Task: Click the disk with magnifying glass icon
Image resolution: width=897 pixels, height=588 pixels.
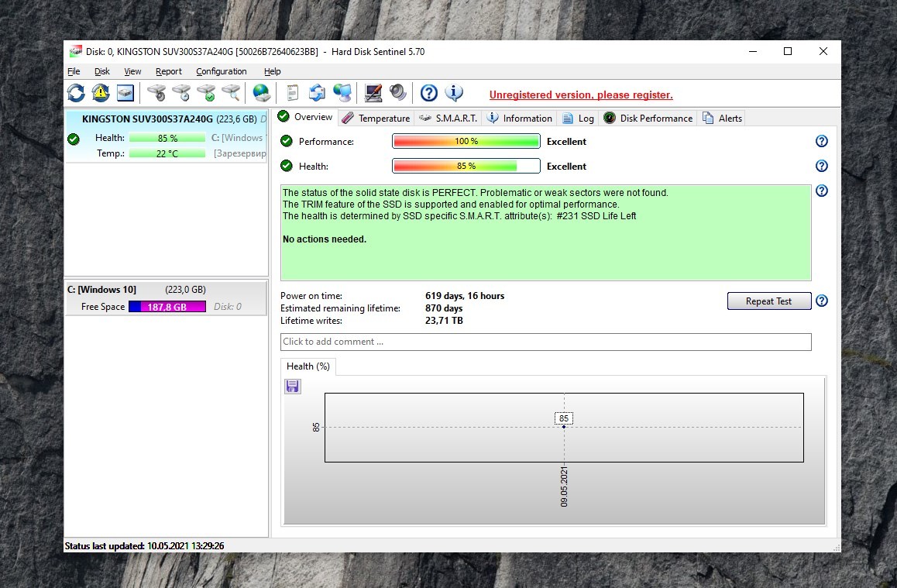Action: 231,93
